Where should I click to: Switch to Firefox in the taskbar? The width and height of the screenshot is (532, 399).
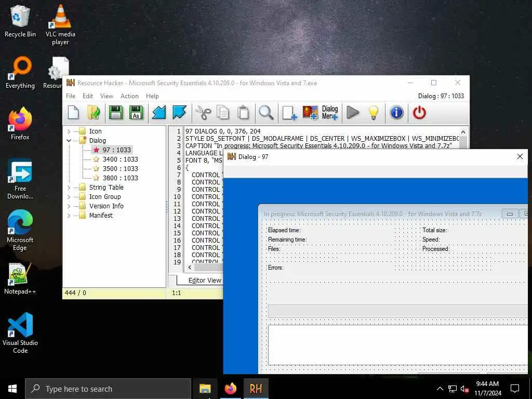point(231,389)
